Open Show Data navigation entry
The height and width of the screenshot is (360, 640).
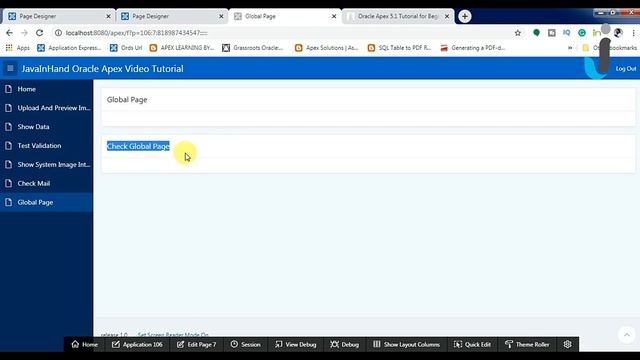(x=47, y=127)
